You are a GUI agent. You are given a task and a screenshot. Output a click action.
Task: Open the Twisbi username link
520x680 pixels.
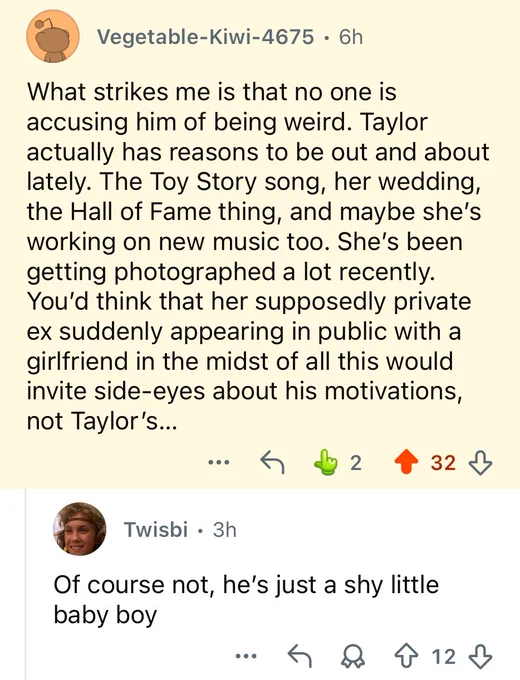tap(156, 530)
